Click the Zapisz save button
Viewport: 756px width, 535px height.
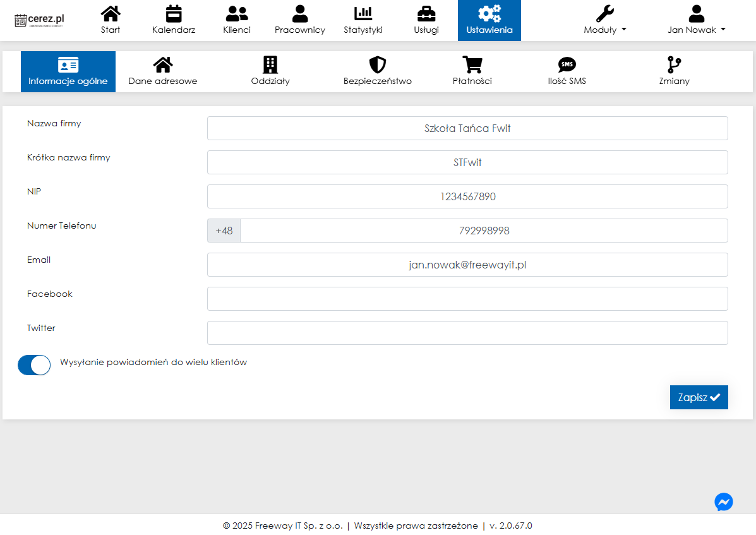699,397
